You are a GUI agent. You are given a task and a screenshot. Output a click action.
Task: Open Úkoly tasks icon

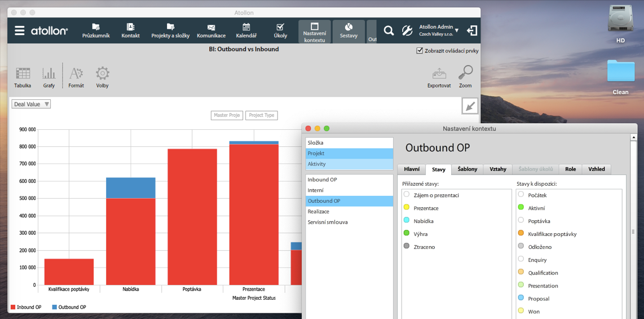coord(280,30)
